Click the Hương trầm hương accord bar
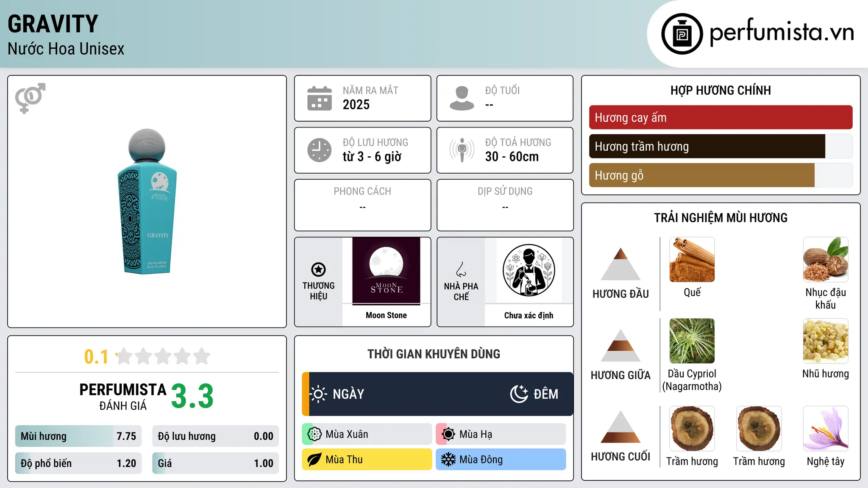The height and width of the screenshot is (488, 868). pyautogui.click(x=721, y=146)
